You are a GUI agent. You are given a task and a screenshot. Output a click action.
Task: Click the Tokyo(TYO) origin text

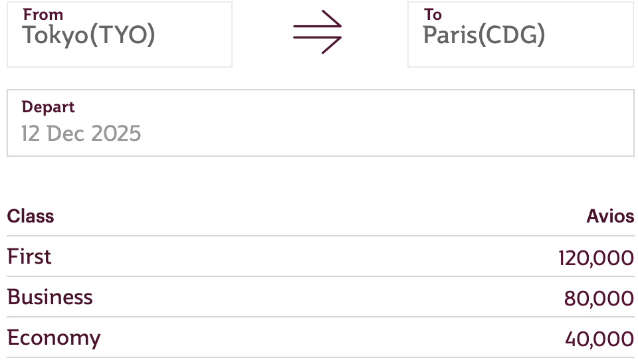pyautogui.click(x=89, y=36)
